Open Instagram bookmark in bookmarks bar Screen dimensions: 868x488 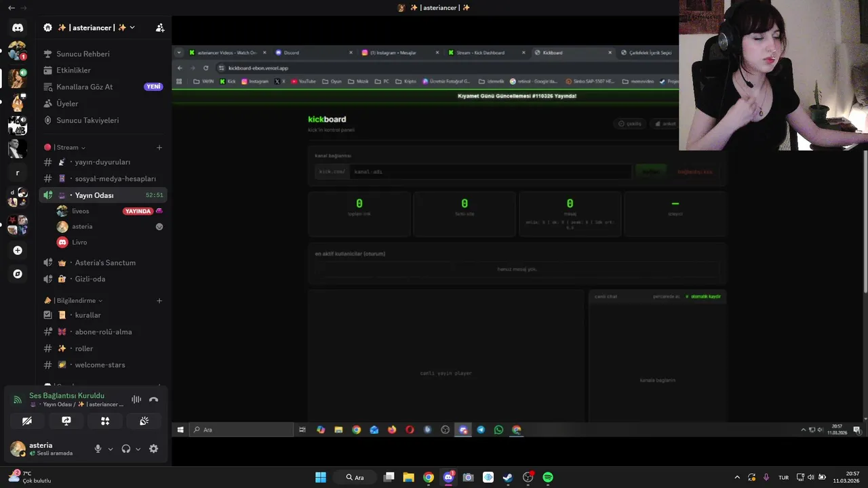(x=255, y=81)
